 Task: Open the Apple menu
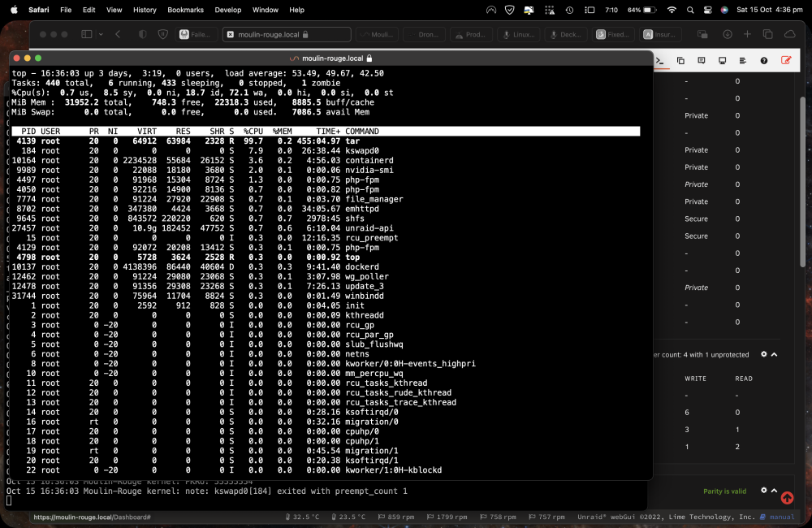coord(14,10)
